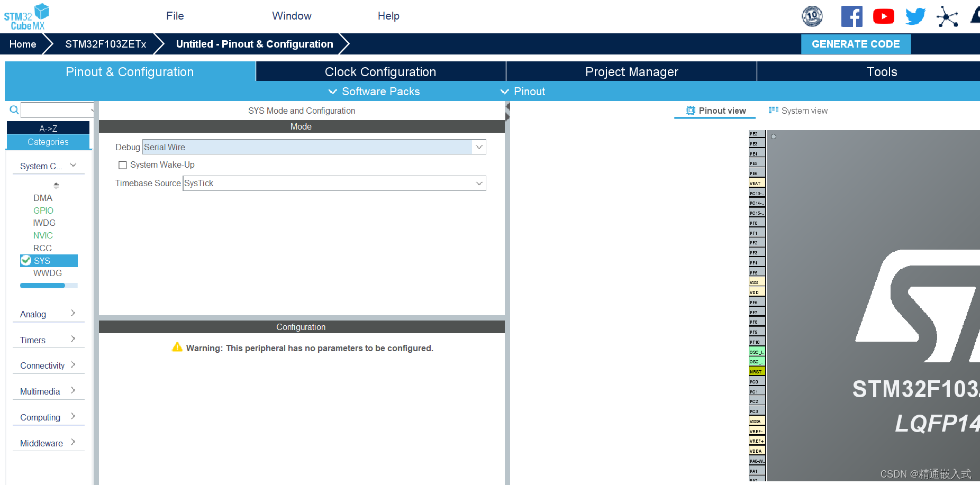Viewport: 980px width, 485px height.
Task: Click the System Core list horizontal scrollbar
Action: click(x=49, y=286)
